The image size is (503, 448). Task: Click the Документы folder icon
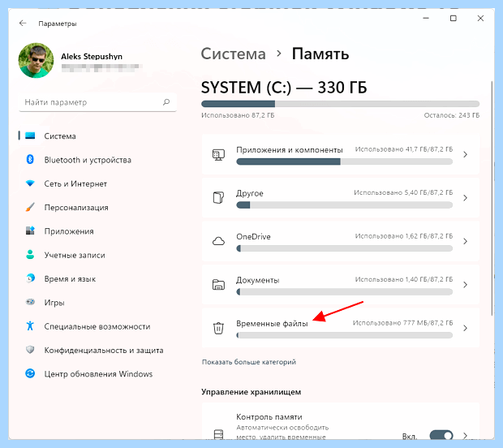click(x=218, y=285)
